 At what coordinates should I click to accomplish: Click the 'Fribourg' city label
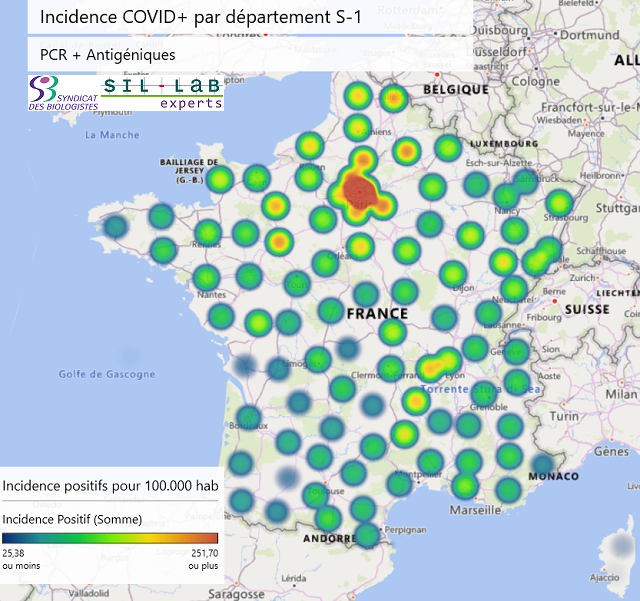544,317
